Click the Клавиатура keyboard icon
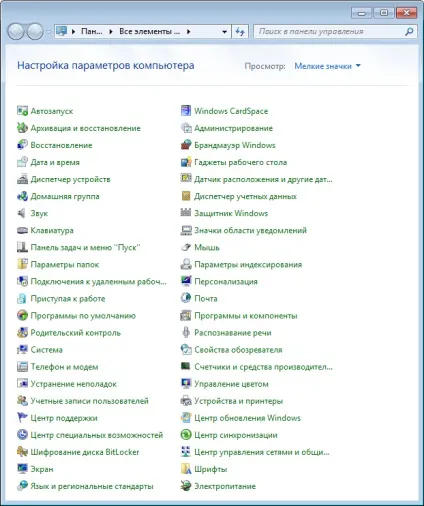 22,230
